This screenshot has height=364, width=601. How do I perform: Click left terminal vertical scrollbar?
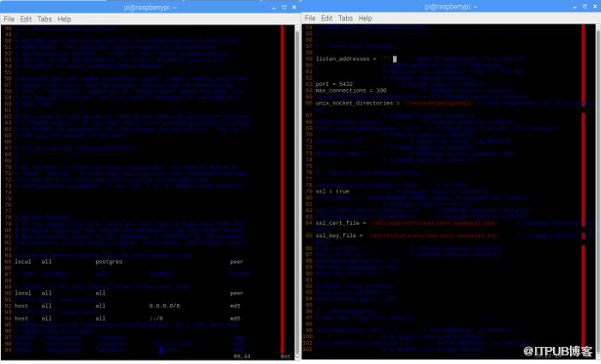tap(297, 191)
